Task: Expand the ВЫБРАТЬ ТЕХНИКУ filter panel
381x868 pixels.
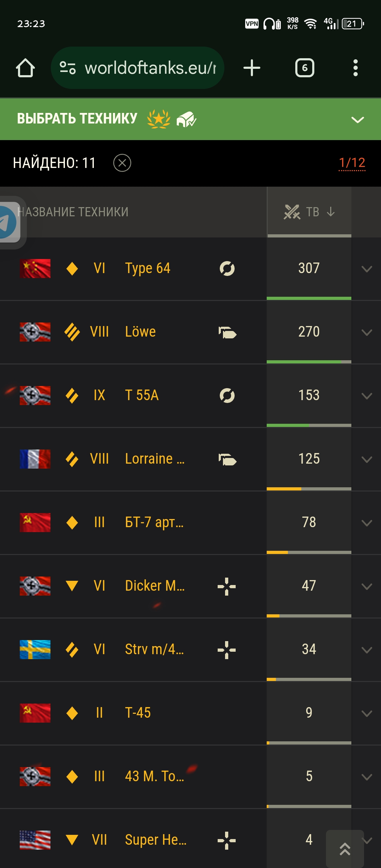Action: [x=358, y=120]
